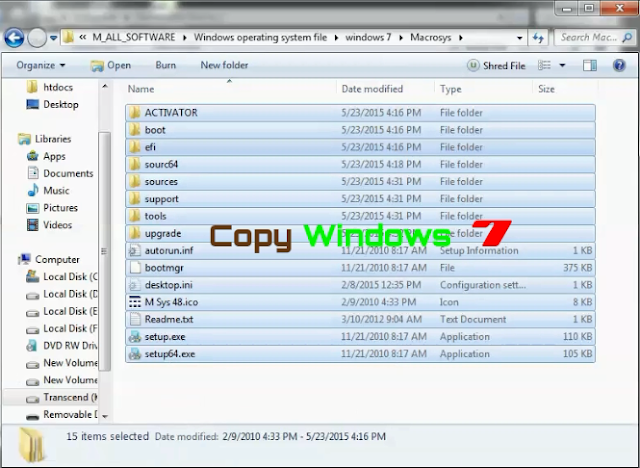Click Windows operating system file breadcrumb
Screen dimensions: 640x468
(260, 38)
